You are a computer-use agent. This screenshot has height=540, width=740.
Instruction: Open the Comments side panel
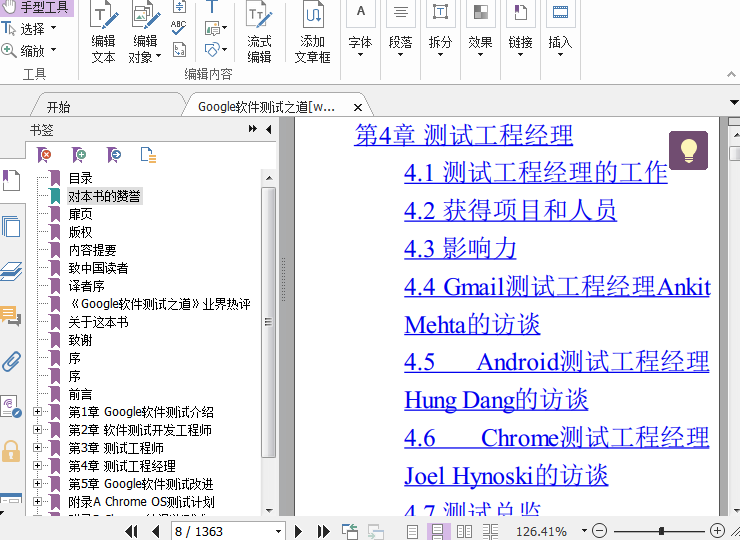point(11,316)
